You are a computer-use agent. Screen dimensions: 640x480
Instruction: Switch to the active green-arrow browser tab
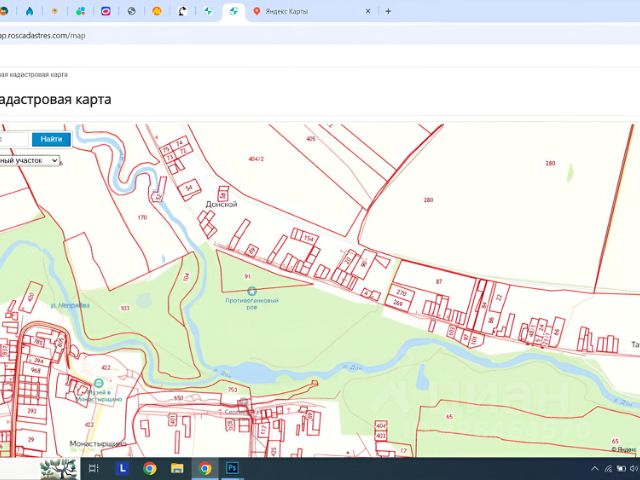point(233,11)
